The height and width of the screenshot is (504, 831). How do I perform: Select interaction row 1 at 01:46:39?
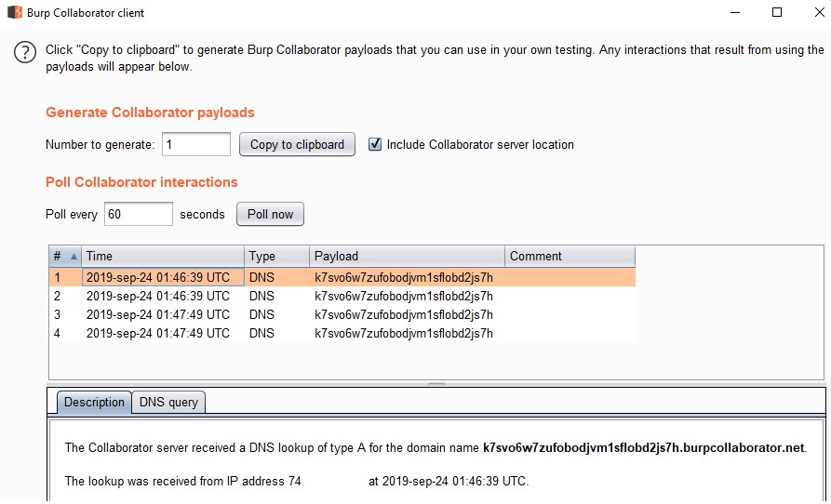pyautogui.click(x=342, y=277)
